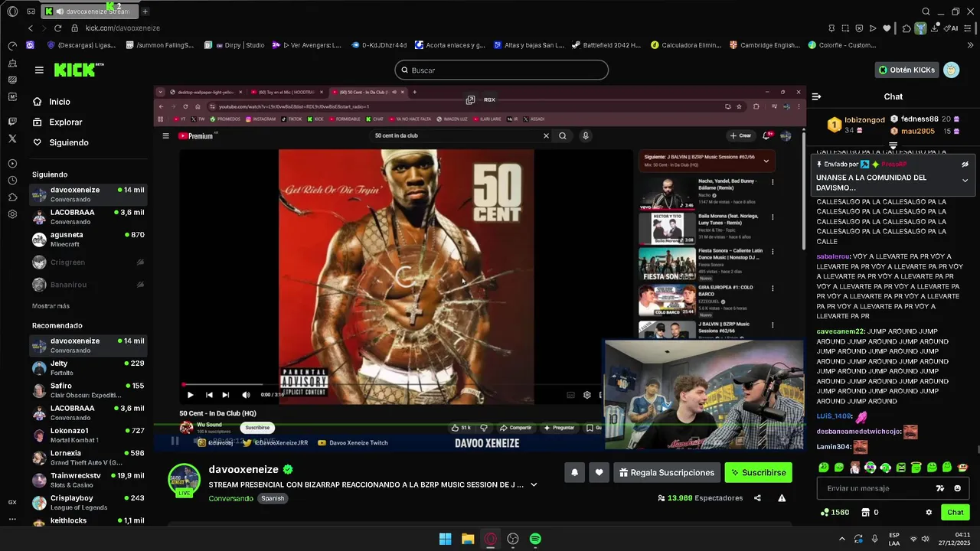Image resolution: width=980 pixels, height=551 pixels.
Task: Expand the pinned message chevron
Action: 965,181
